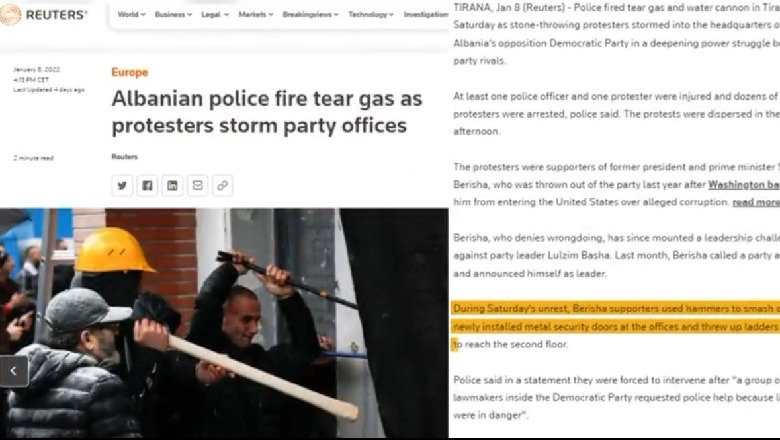Open the Technology menu
This screenshot has width=780, height=440.
pyautogui.click(x=371, y=14)
